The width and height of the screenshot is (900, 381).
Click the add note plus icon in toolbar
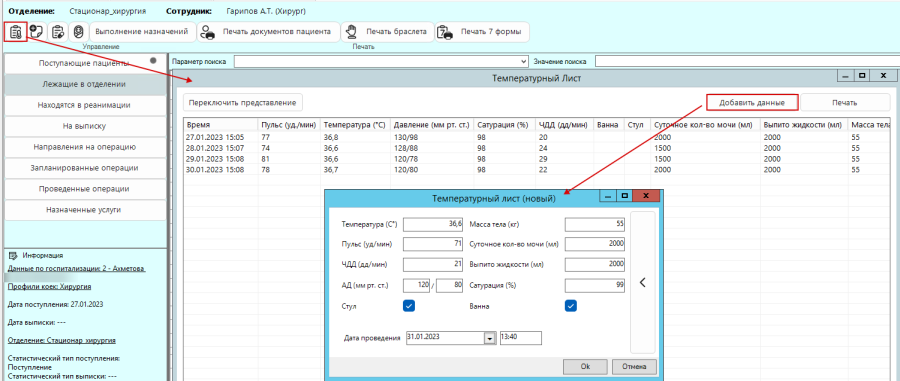[x=37, y=32]
